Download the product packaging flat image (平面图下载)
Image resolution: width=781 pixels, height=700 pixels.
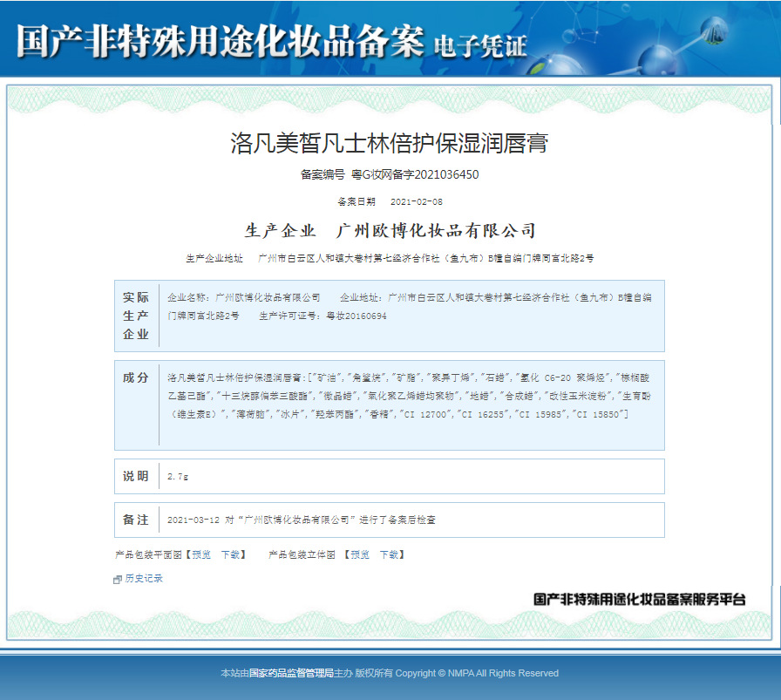pyautogui.click(x=230, y=554)
